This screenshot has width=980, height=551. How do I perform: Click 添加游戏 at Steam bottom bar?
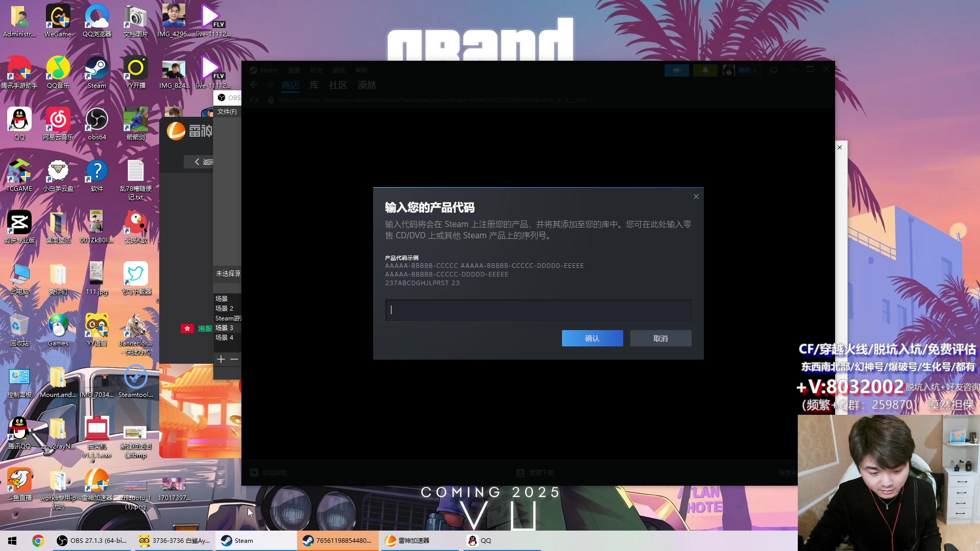(269, 473)
